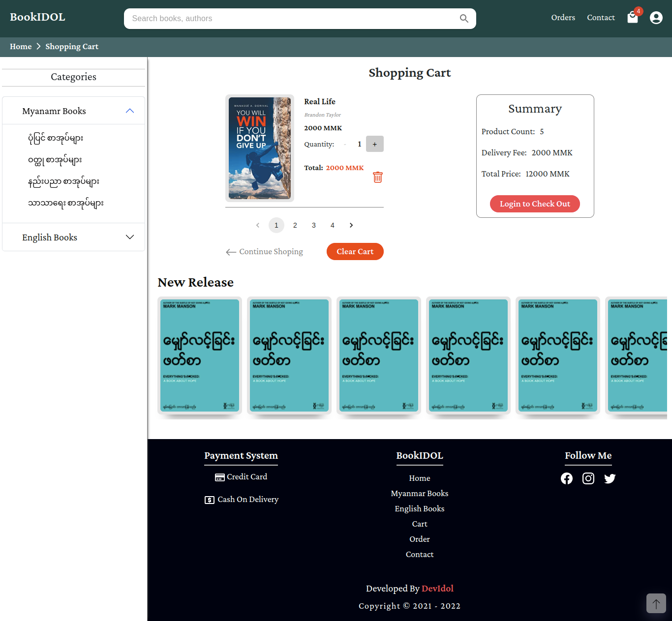Open the fourth New Release book
Screen dimensions: 672x621
(468, 355)
